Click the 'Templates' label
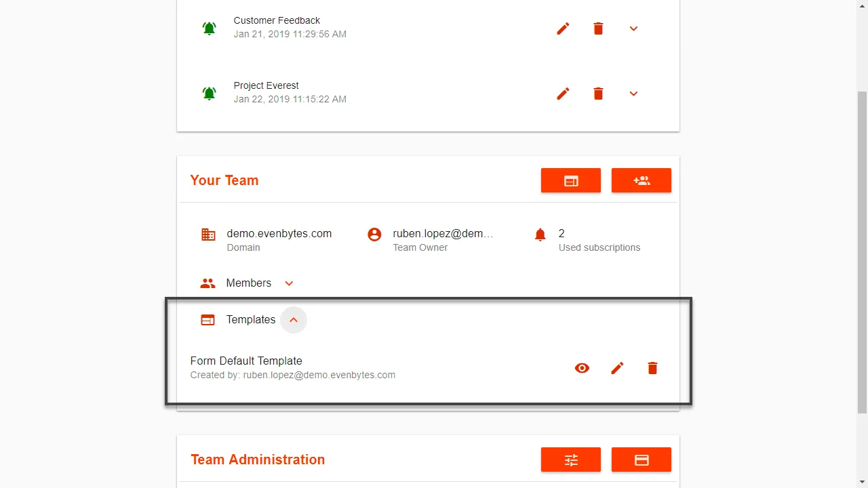868x488 pixels. pyautogui.click(x=251, y=320)
